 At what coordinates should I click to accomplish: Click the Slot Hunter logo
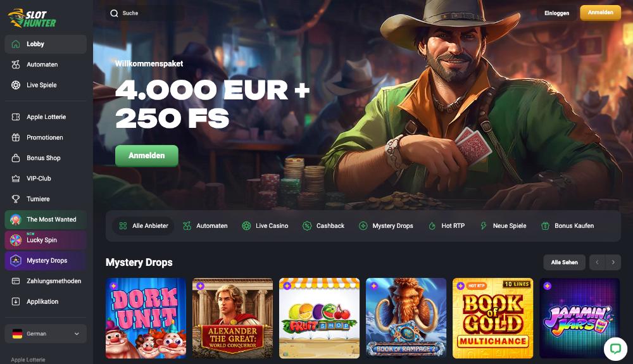tap(32, 18)
